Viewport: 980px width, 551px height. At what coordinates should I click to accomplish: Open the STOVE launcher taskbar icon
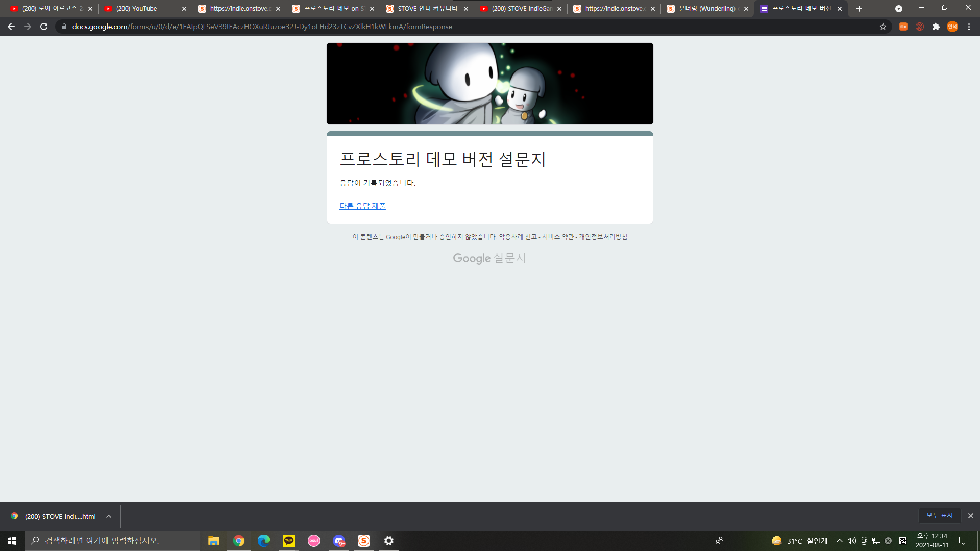pos(364,541)
